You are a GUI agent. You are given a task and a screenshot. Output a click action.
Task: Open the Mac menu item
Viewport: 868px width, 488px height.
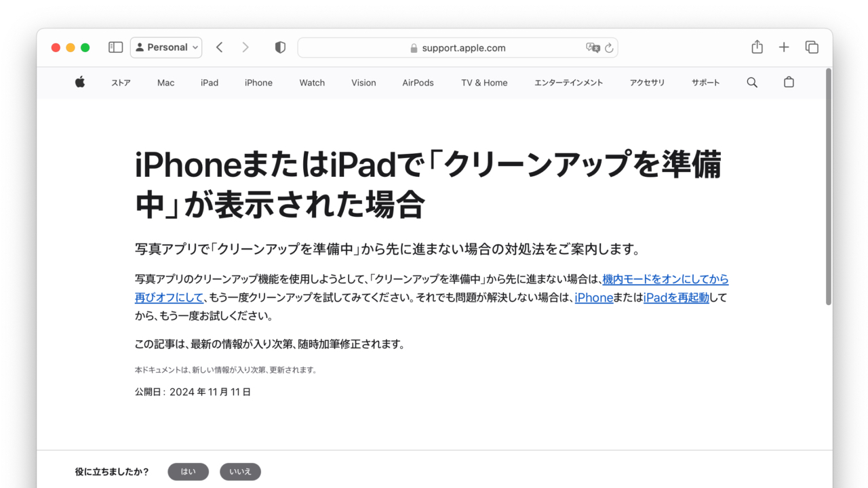point(166,83)
